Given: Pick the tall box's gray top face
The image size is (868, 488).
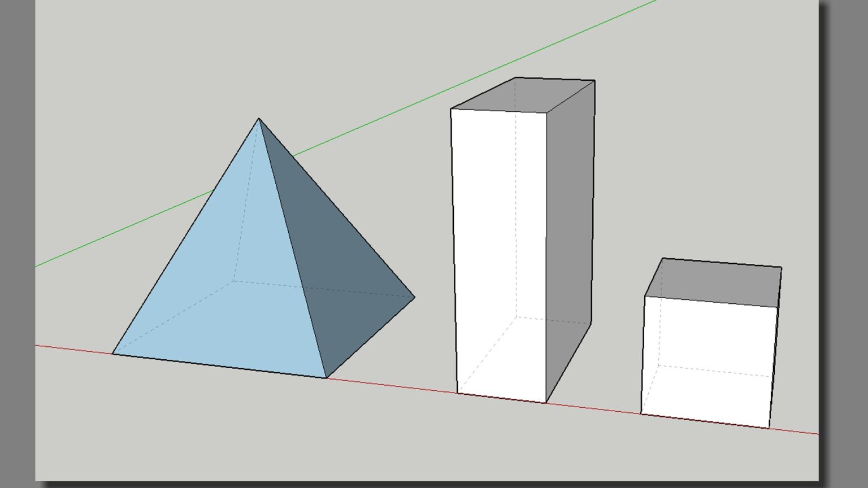Looking at the screenshot, I should (x=523, y=95).
